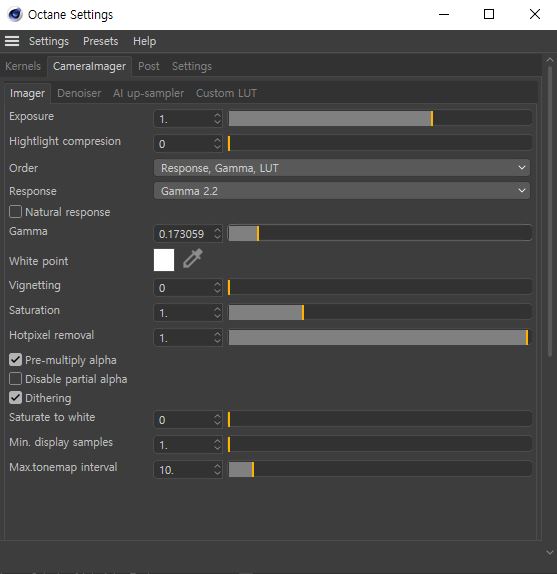Viewport: 557px width, 574px height.
Task: Select the Imager sub-tab
Action: tap(27, 93)
